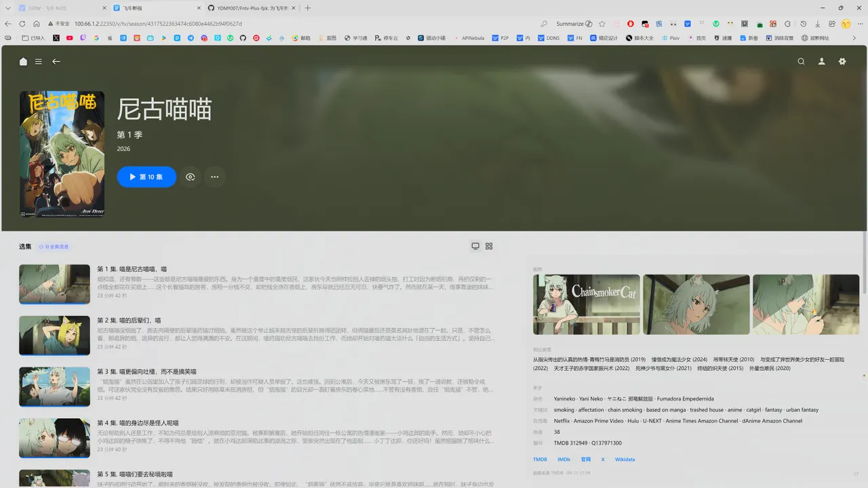
Task: Open similar show 吊带袜天使 (2010)
Action: 734,359
